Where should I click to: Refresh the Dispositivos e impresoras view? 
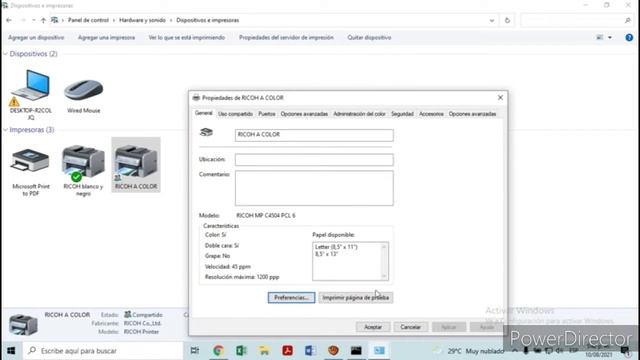[507, 20]
